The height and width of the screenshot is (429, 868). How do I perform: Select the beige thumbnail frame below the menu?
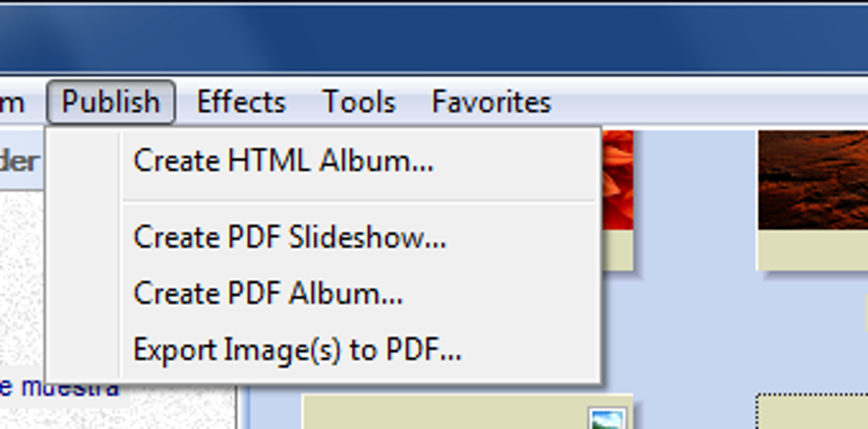(467, 412)
